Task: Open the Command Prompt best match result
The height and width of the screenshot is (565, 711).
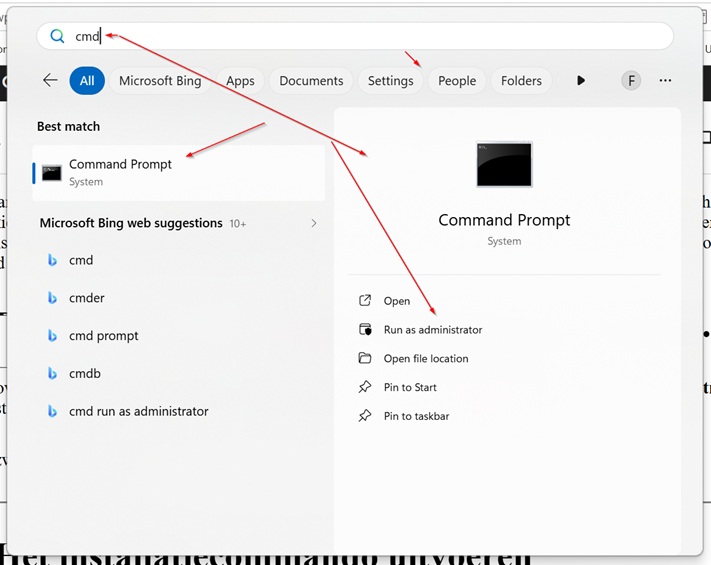Action: [x=179, y=173]
